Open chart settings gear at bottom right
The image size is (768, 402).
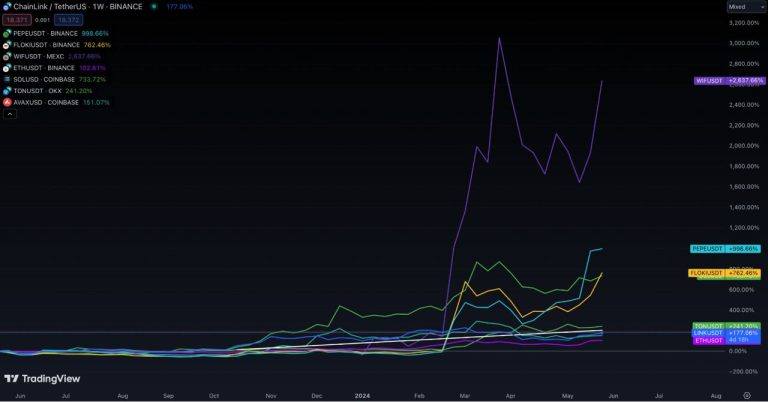click(x=746, y=396)
